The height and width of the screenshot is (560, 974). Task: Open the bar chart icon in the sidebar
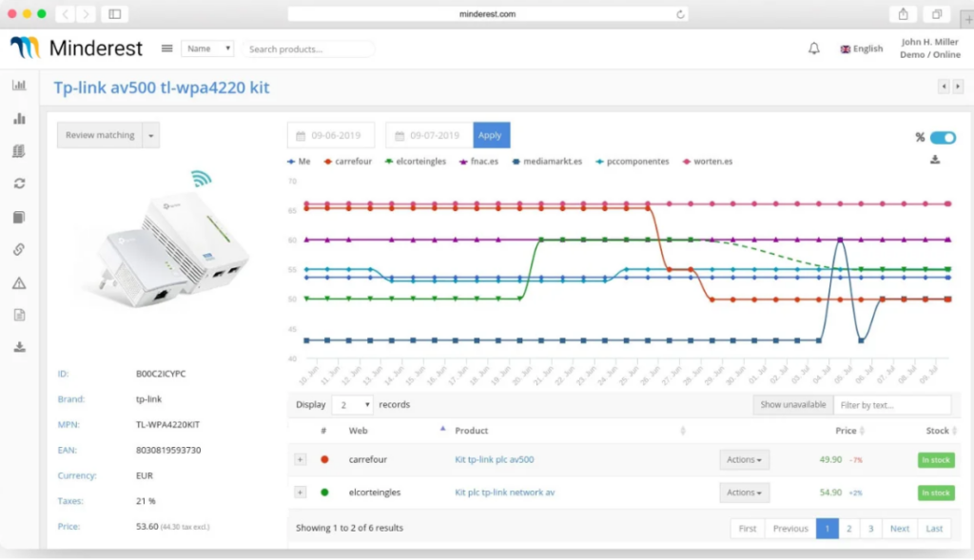pos(19,118)
